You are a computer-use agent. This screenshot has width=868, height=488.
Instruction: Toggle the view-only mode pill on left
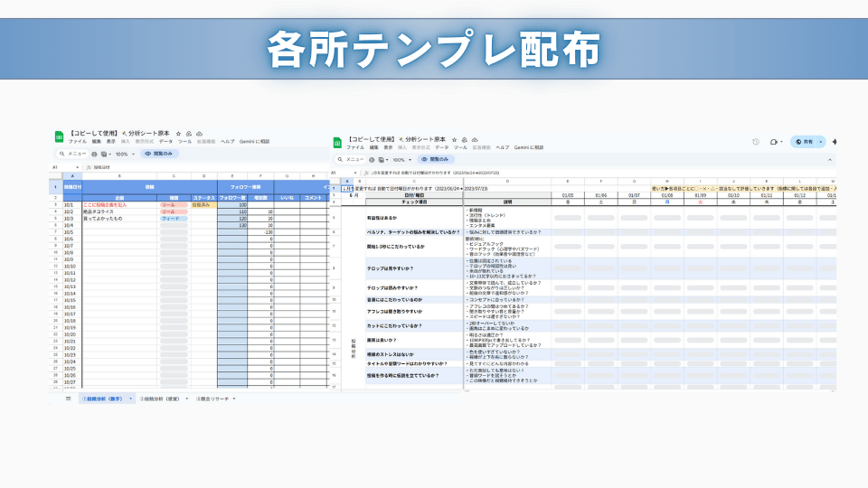tap(160, 155)
